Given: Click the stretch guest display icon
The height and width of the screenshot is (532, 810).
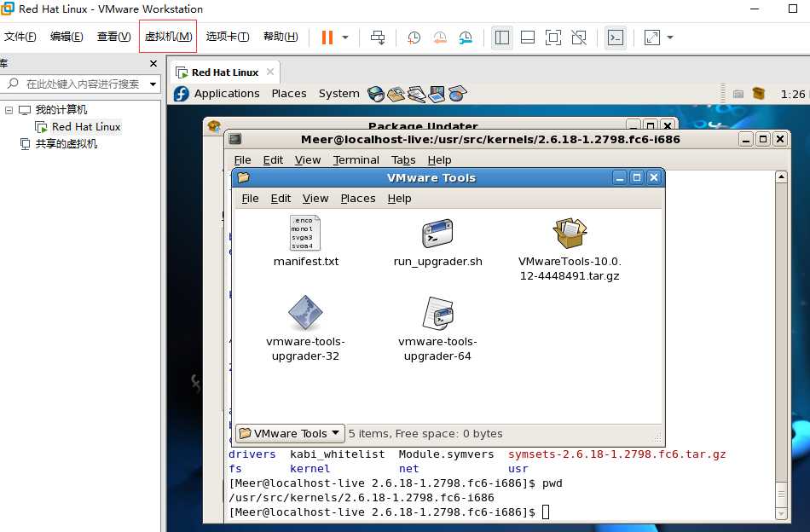Looking at the screenshot, I should [652, 38].
